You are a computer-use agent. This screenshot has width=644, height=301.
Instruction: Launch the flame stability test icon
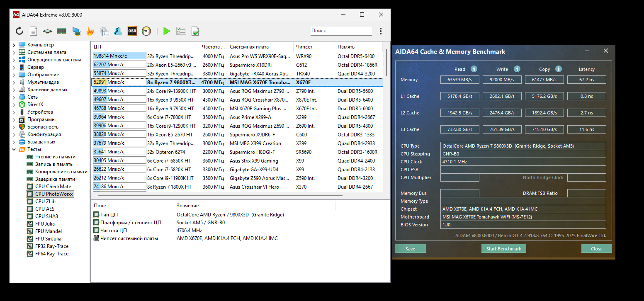(90, 31)
